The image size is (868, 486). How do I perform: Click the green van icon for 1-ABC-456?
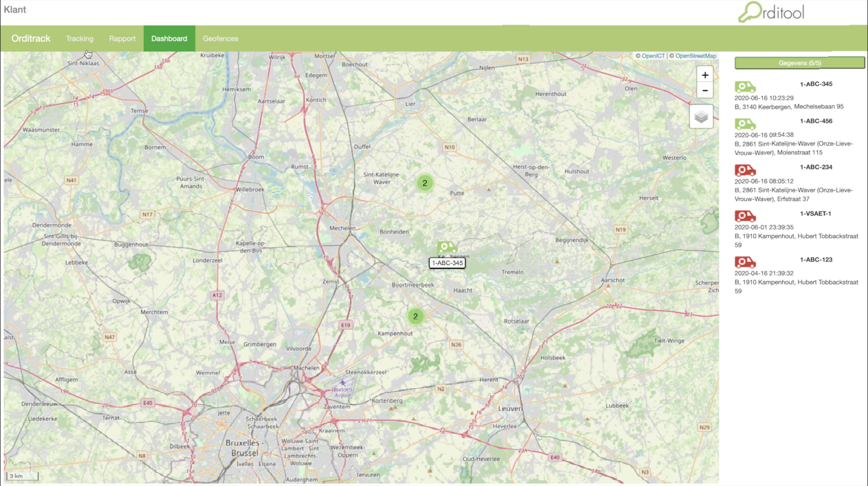(x=745, y=124)
